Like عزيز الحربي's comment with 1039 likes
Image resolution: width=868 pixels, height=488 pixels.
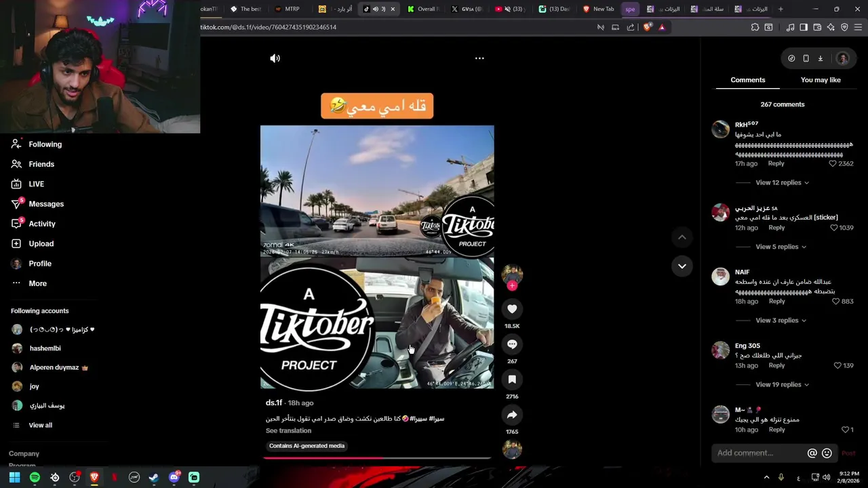point(834,228)
